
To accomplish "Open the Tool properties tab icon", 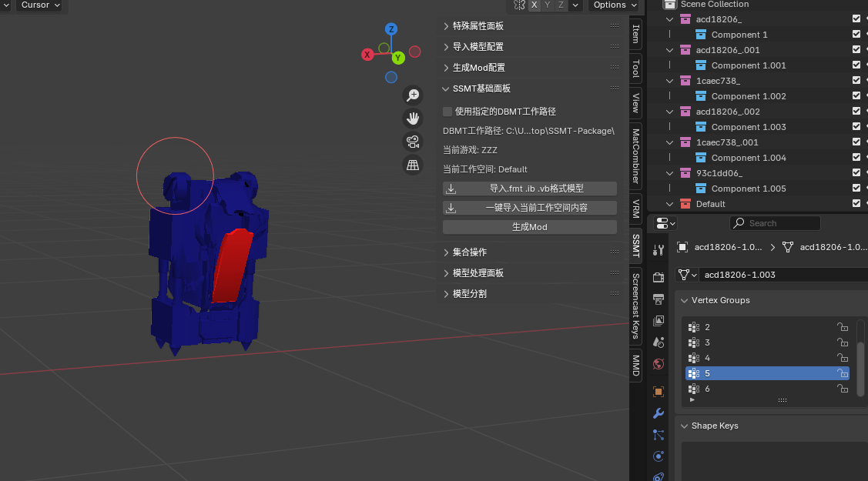I will 659,250.
